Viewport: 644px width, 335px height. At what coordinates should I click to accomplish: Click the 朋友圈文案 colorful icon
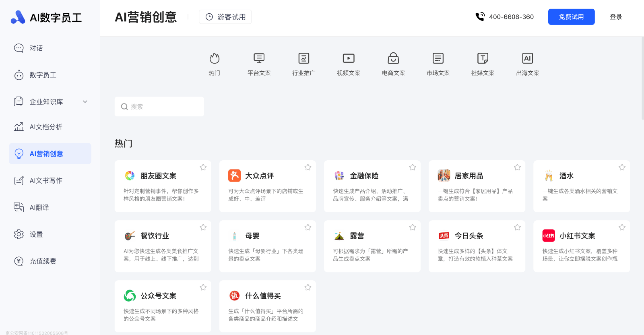click(130, 176)
